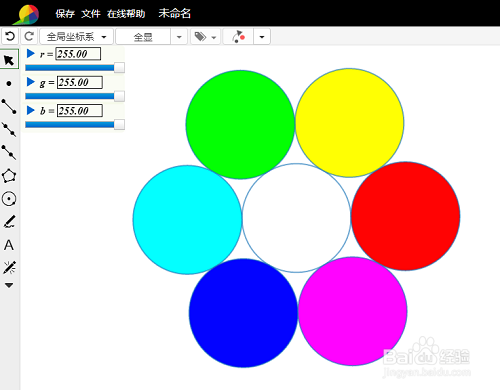Click the g value input field
Image resolution: width=500 pixels, height=390 pixels.
(80, 82)
